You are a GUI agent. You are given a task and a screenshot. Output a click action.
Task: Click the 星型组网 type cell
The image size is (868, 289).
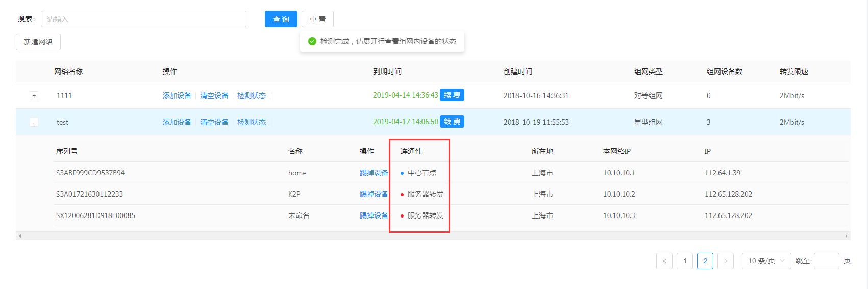click(x=649, y=122)
